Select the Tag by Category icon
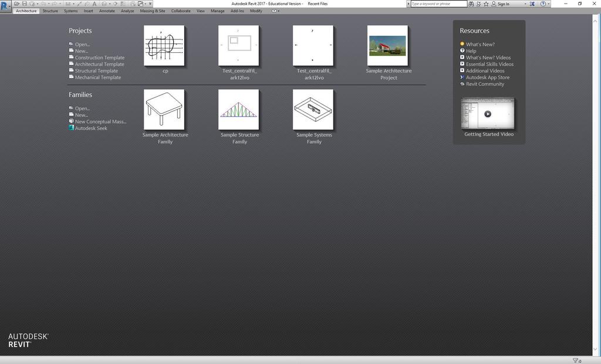The height and width of the screenshot is (364, 601). (87, 4)
